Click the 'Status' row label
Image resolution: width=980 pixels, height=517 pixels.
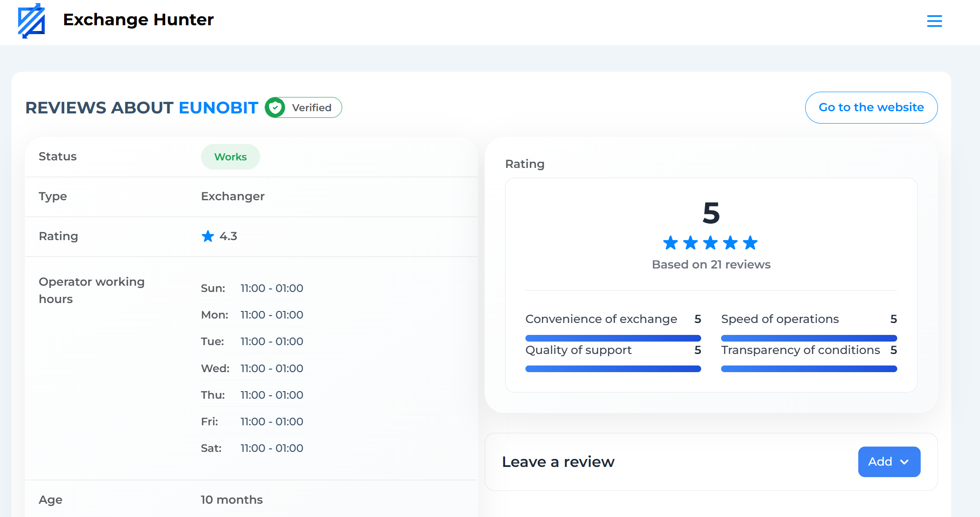(58, 156)
